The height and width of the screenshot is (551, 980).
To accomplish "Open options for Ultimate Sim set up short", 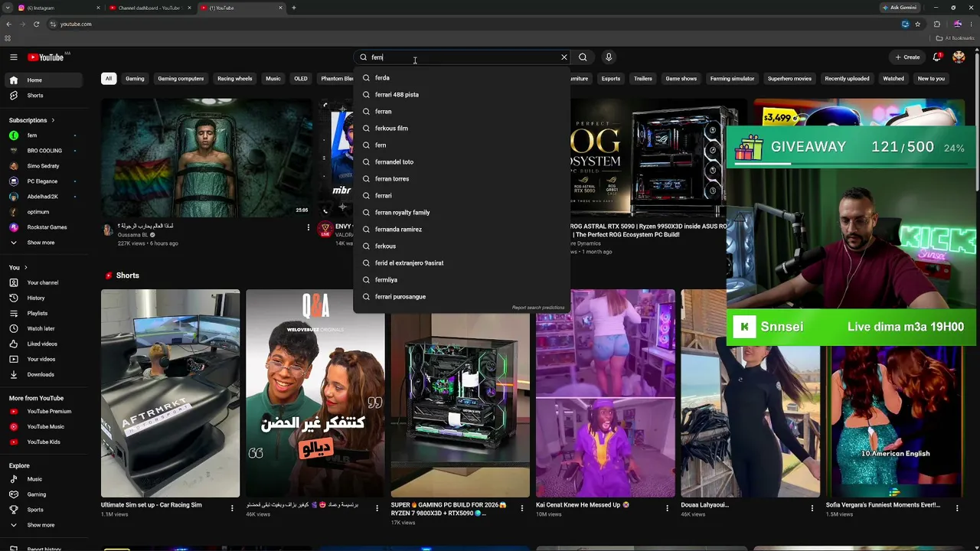I will [x=232, y=507].
